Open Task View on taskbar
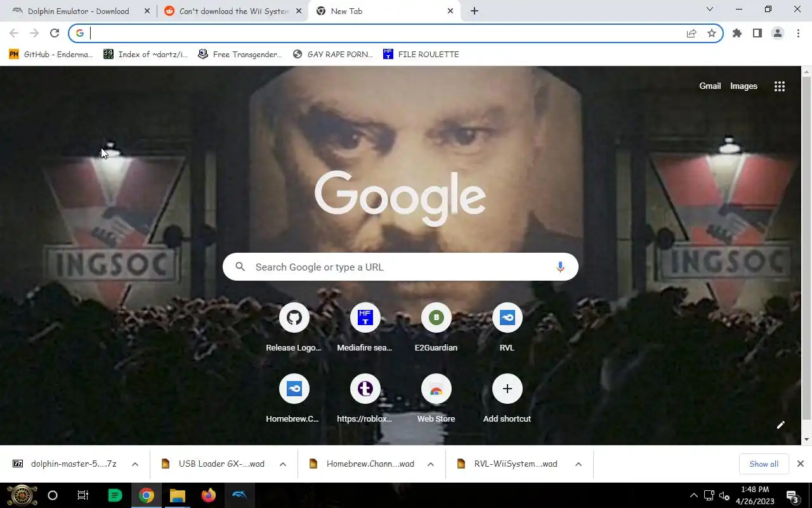The height and width of the screenshot is (508, 812). coord(83,495)
